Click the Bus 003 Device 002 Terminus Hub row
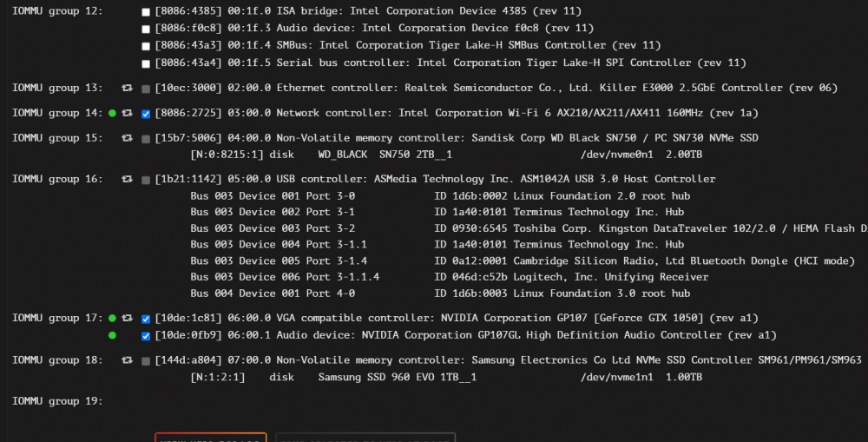868x442 pixels. [x=437, y=212]
